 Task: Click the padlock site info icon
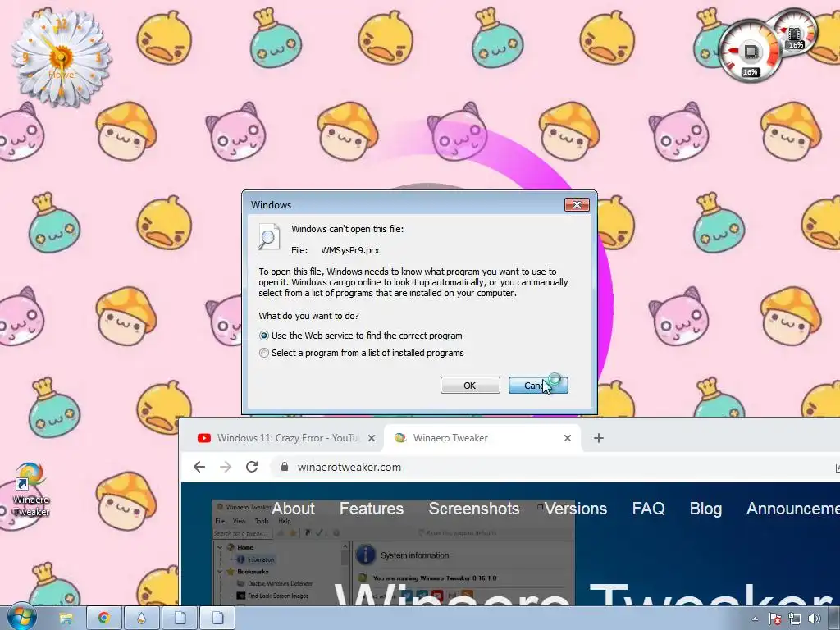(285, 467)
